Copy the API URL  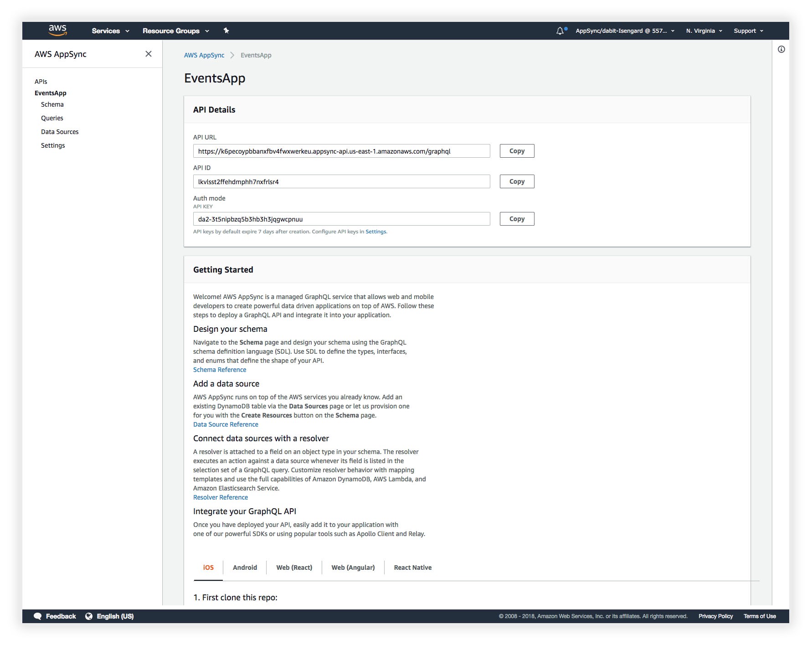517,151
